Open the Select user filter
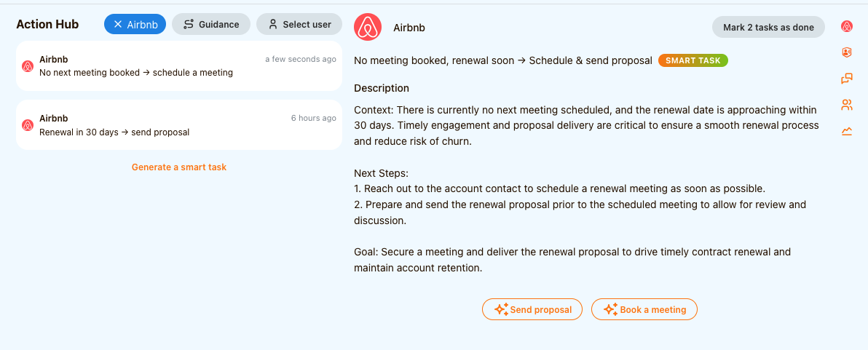 point(299,25)
